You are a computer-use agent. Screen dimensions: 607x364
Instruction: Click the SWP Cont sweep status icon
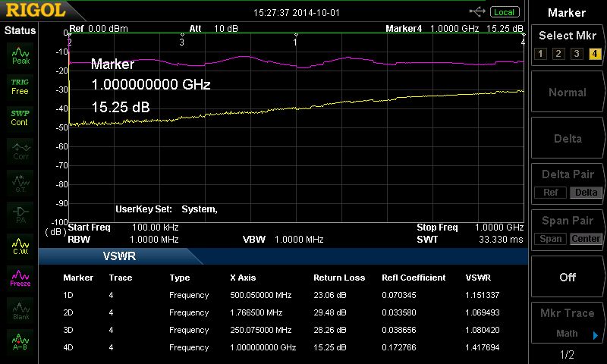click(x=20, y=118)
